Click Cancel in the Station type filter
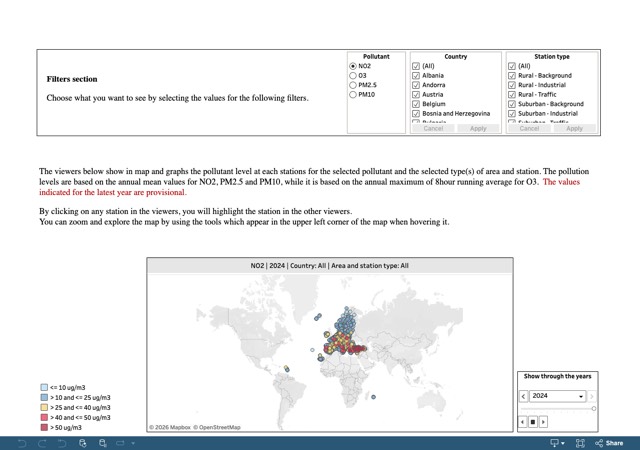Screen dimensions: 640x450 [529, 128]
